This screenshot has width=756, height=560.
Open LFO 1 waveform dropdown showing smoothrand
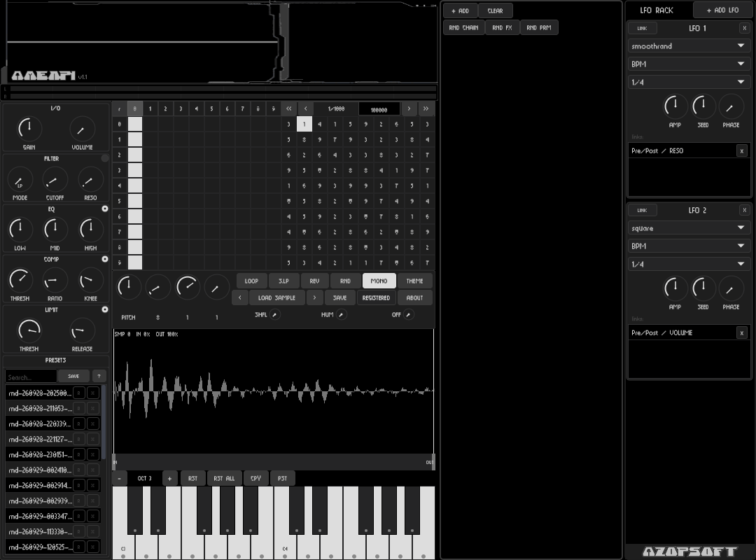[x=689, y=46]
